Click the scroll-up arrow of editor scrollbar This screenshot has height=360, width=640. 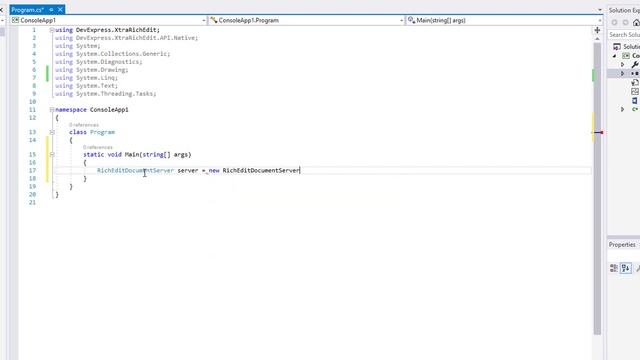[597, 39]
